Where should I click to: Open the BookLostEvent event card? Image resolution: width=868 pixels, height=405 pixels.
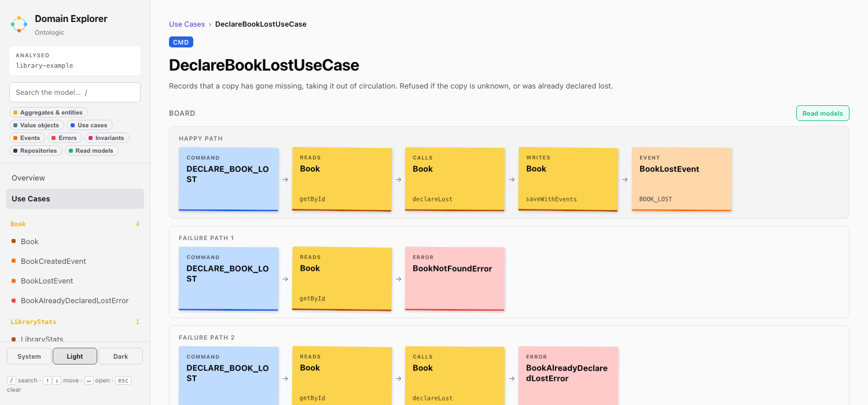coord(682,179)
